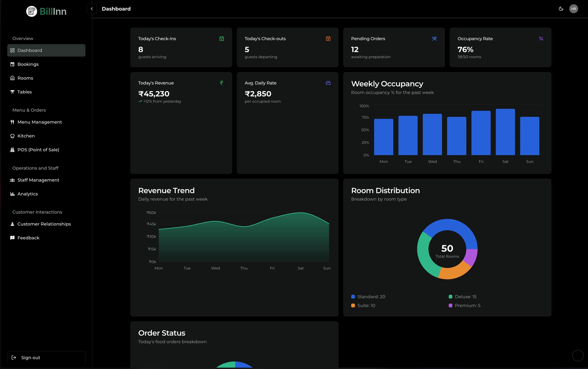Collapse the sidebar using the left chevron
This screenshot has height=369, width=588.
pyautogui.click(x=92, y=9)
